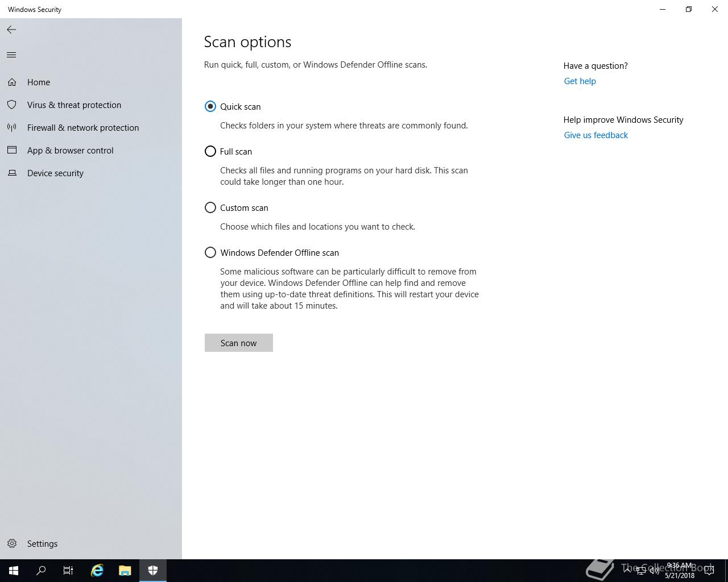The width and height of the screenshot is (728, 582).
Task: Click the App & browser control window icon
Action: 12,150
